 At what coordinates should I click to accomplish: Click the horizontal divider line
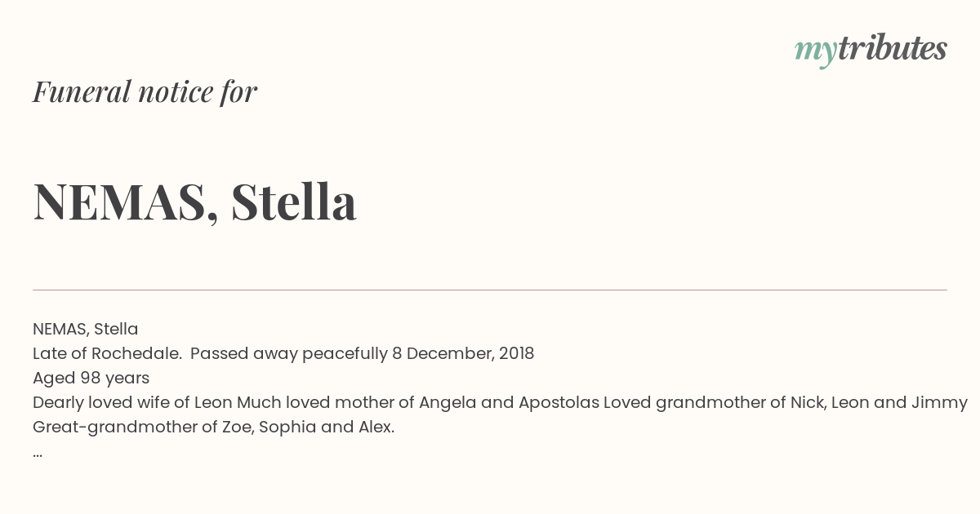[490, 290]
